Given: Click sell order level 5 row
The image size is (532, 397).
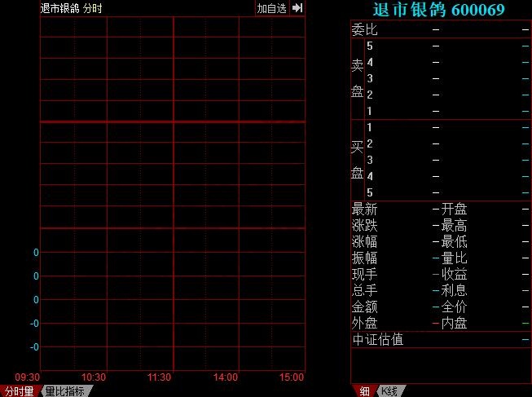Looking at the screenshot, I should point(440,46).
